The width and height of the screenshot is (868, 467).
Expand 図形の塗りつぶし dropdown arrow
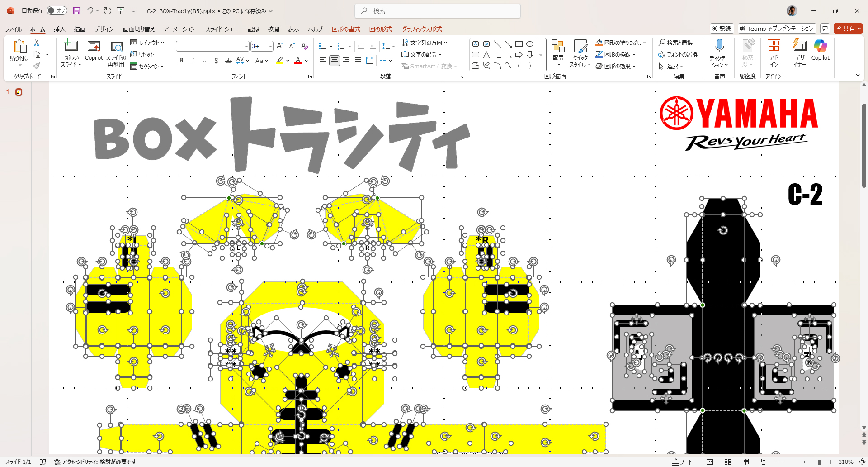pos(645,43)
